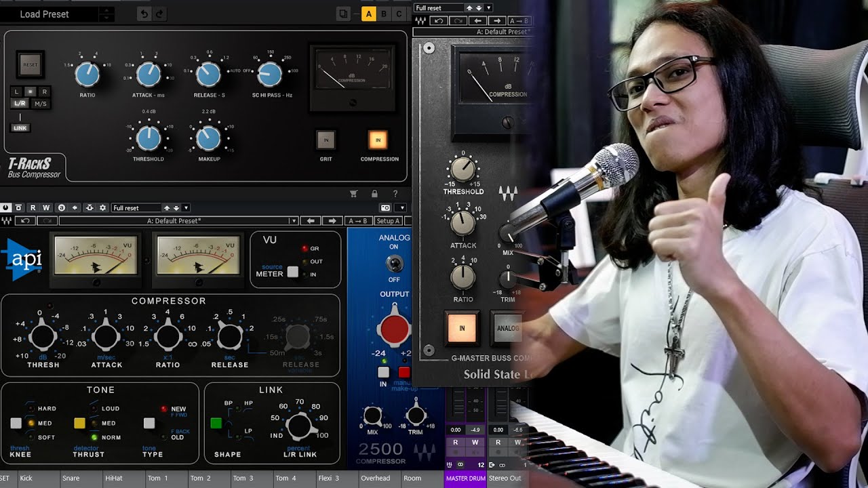The width and height of the screenshot is (868, 488).
Task: Redo the last change in T-RackS
Action: click(x=160, y=14)
